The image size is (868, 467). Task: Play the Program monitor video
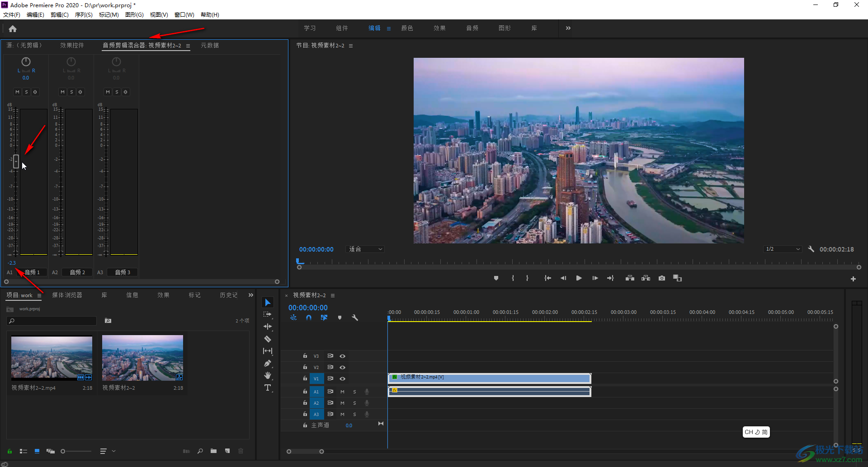579,278
